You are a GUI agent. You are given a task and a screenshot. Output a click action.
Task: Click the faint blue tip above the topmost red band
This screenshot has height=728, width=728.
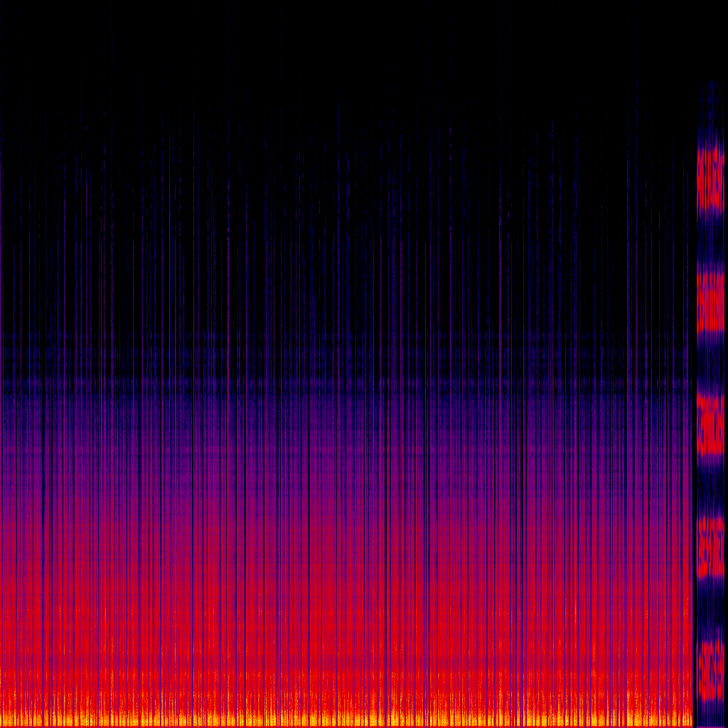(x=710, y=107)
